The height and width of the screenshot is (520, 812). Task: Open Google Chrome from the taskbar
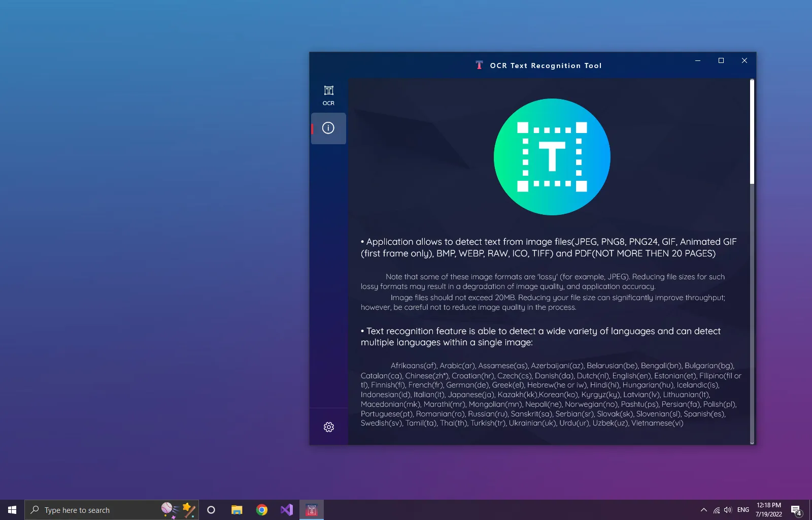262,510
